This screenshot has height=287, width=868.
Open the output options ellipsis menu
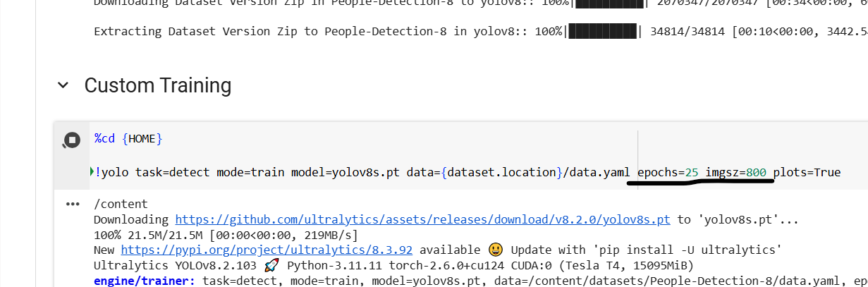click(73, 204)
